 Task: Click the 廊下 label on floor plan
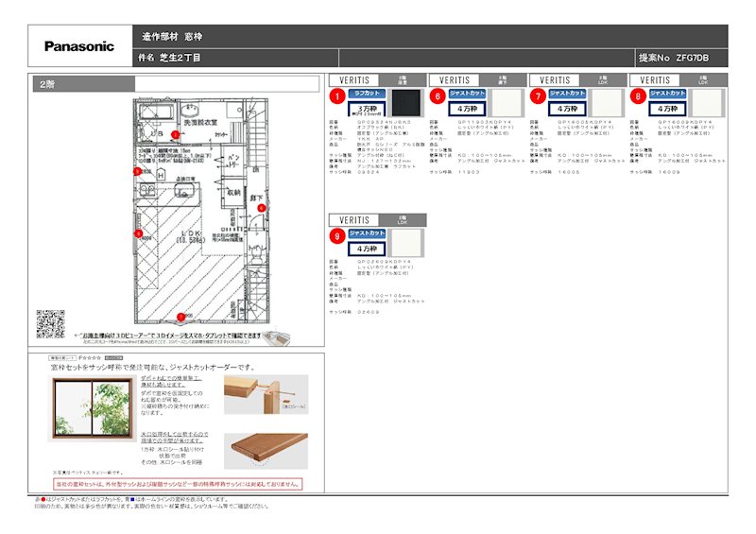(256, 198)
